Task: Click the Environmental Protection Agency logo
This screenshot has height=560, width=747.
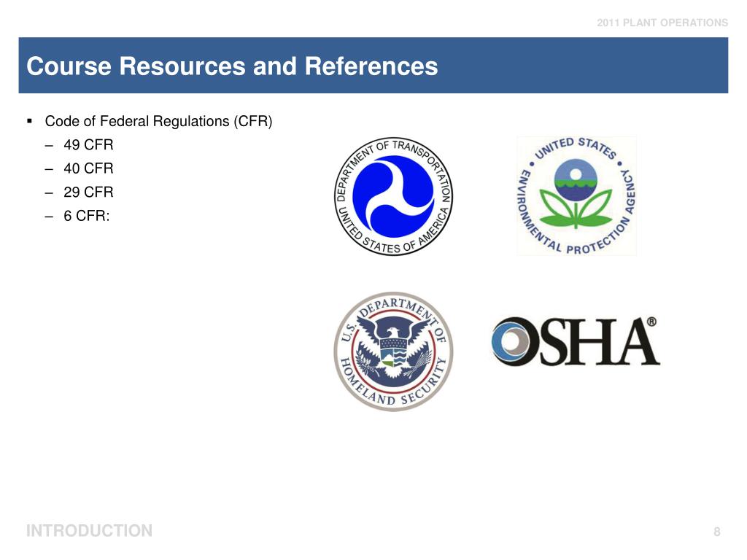Action: 576,195
